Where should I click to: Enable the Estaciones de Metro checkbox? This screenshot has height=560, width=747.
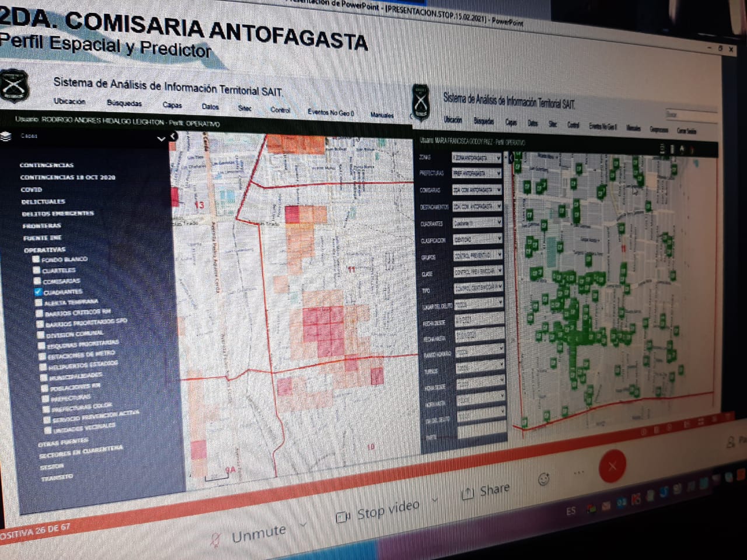click(x=43, y=356)
